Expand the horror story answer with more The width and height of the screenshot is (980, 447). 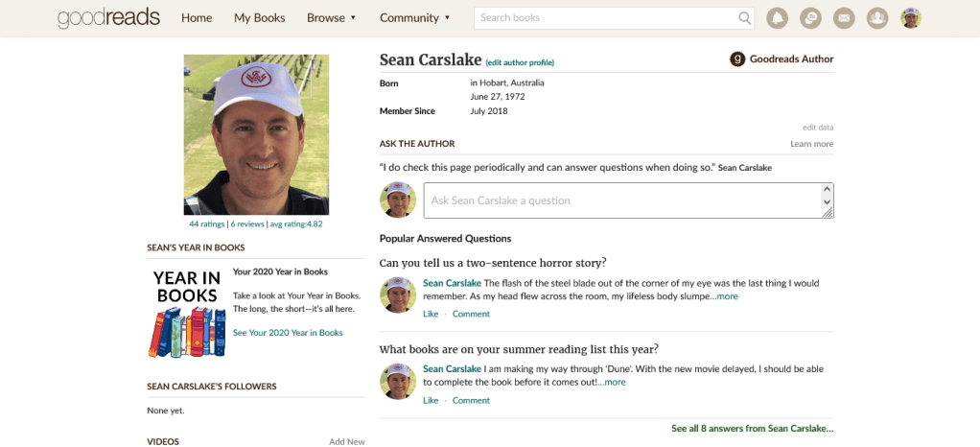point(726,296)
